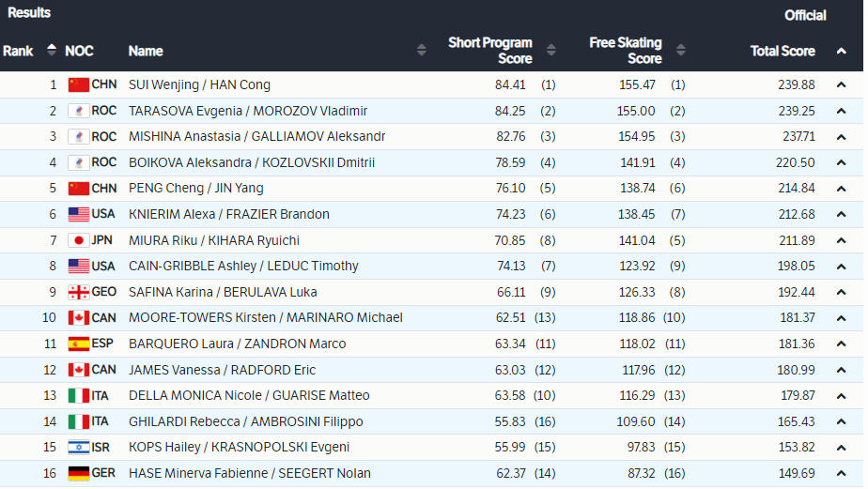The height and width of the screenshot is (489, 868).
Task: Sort by Short Program Score arrows
Action: coord(550,51)
